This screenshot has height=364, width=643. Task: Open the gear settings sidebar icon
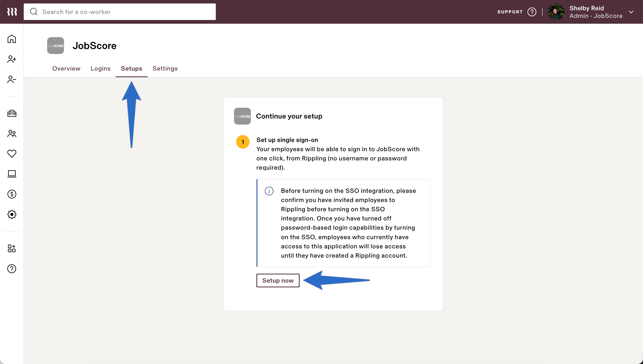12,214
